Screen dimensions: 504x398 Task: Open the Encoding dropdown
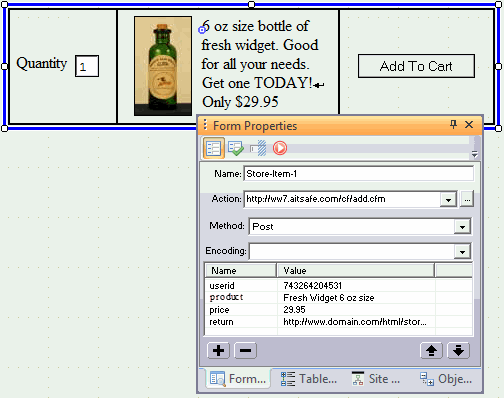(x=462, y=252)
